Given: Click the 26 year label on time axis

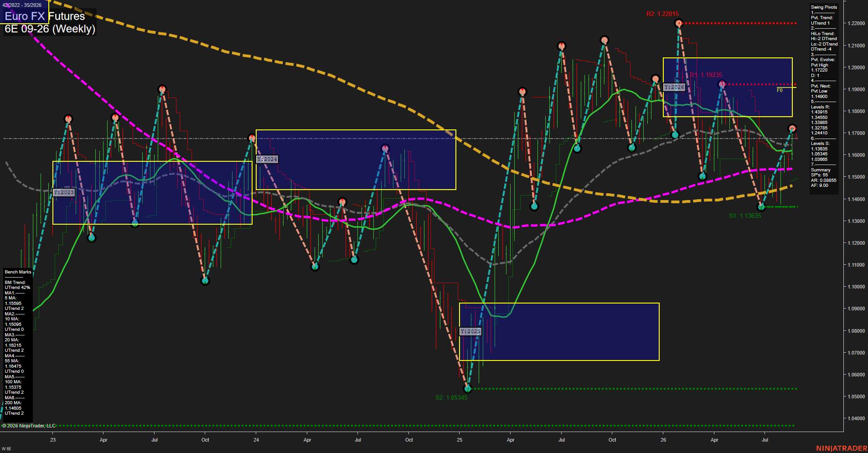Looking at the screenshot, I should point(663,440).
